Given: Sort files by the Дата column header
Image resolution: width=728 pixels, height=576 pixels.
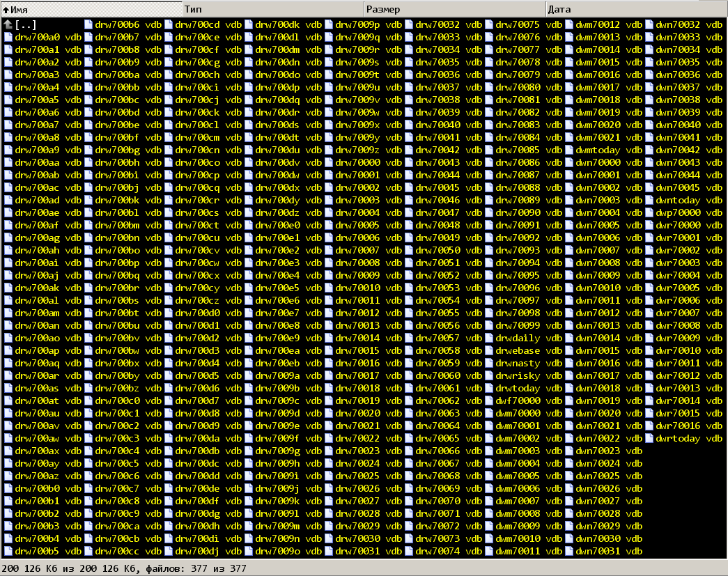Looking at the screenshot, I should (635, 9).
